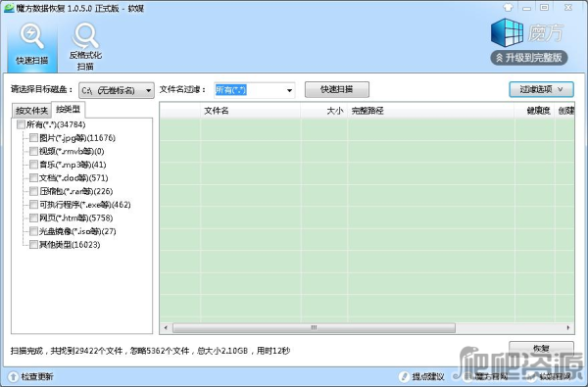This screenshot has height=387, width=588.
Task: Check the 网页(*.htm等)(5758) checkbox
Action: [x=33, y=218]
